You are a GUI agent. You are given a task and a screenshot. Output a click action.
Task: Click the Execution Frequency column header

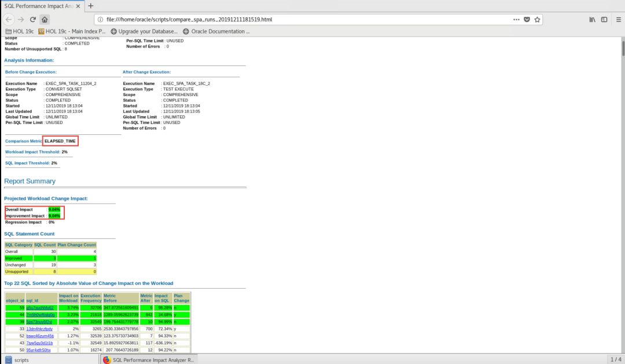coord(91,298)
